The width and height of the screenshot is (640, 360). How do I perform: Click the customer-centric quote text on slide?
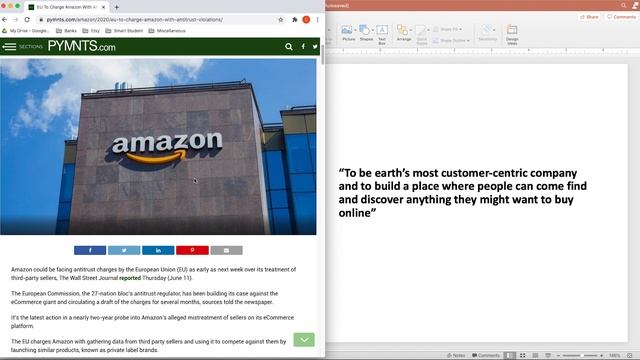pos(462,193)
